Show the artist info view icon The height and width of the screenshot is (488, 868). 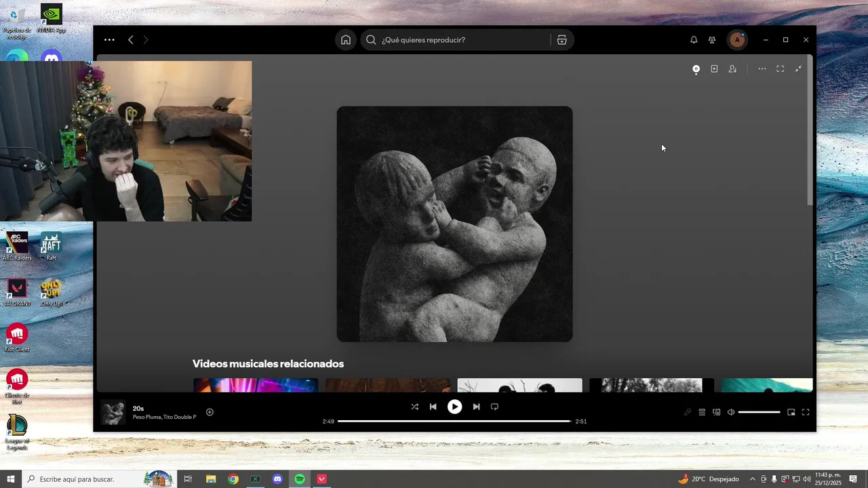[732, 69]
